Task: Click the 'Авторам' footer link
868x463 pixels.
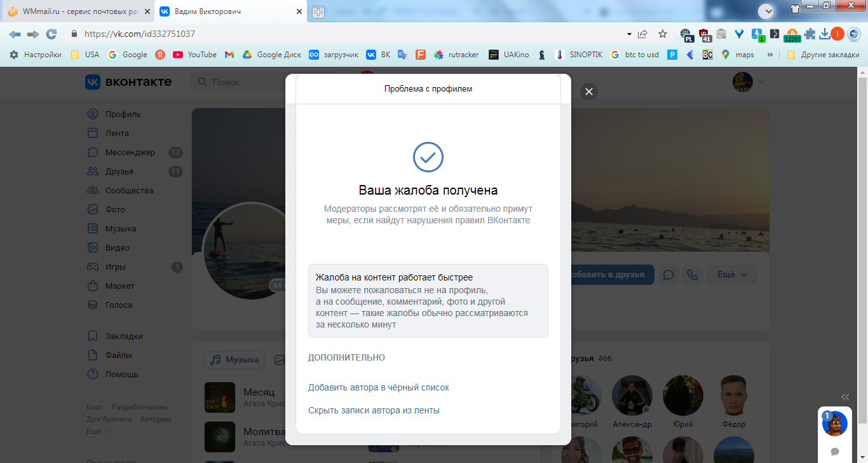Action: click(156, 419)
